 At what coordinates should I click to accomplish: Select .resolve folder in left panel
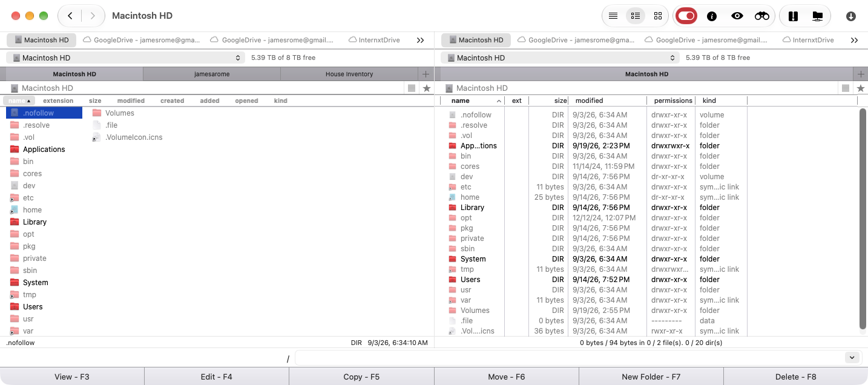point(36,125)
